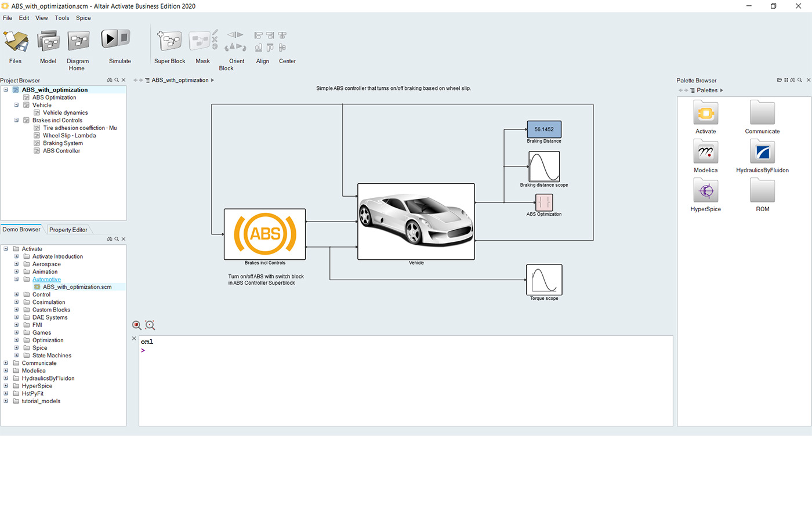Open the HydraulicsByFluidon palette

[762, 152]
